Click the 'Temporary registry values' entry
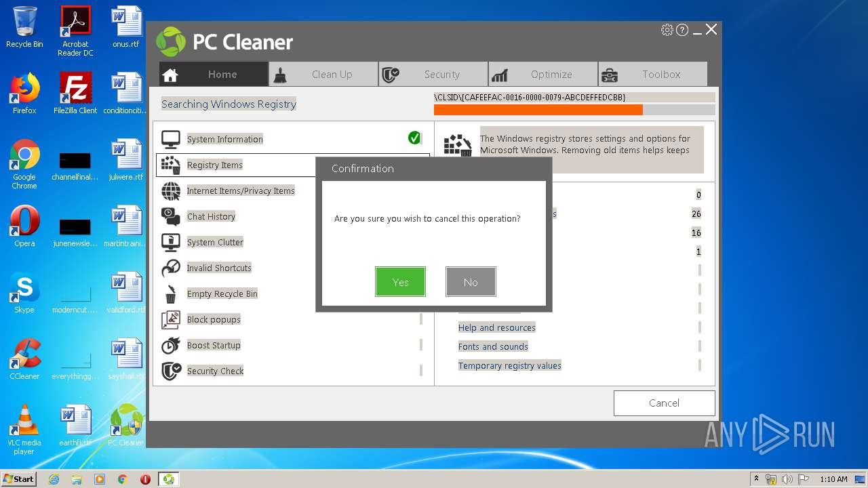 (510, 365)
